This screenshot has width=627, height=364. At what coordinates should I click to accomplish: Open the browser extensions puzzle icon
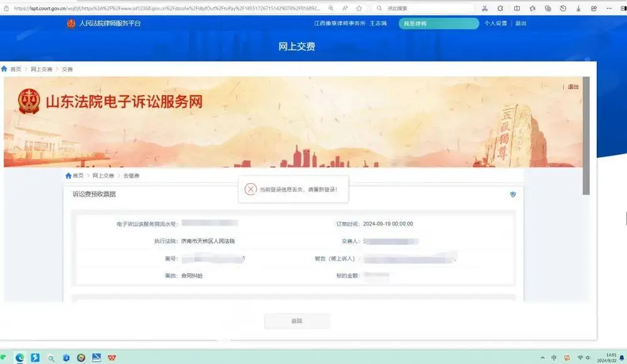pos(500,8)
